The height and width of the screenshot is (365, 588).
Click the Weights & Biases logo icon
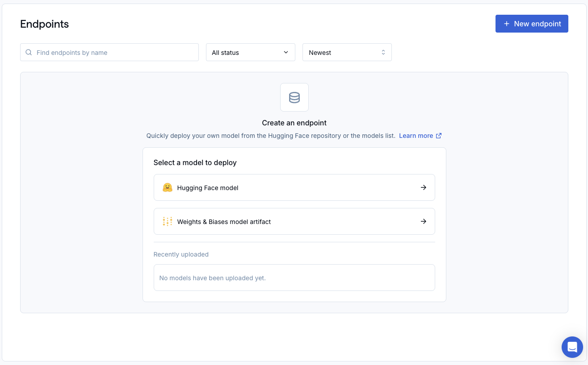tap(167, 221)
